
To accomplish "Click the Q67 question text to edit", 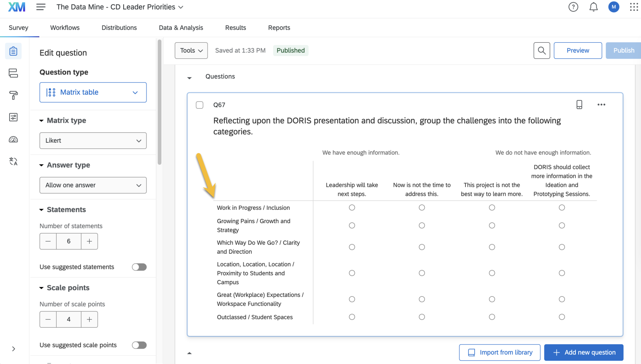I will (x=387, y=126).
